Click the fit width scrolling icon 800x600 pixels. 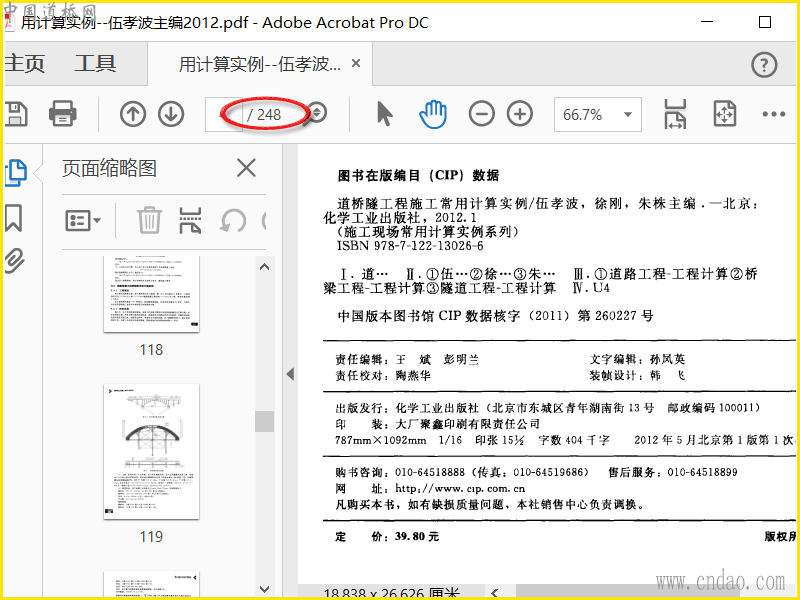coord(675,114)
